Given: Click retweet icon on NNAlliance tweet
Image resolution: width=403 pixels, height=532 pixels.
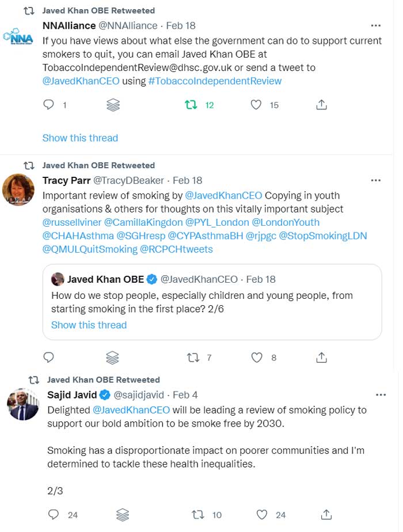Looking at the screenshot, I should (191, 105).
